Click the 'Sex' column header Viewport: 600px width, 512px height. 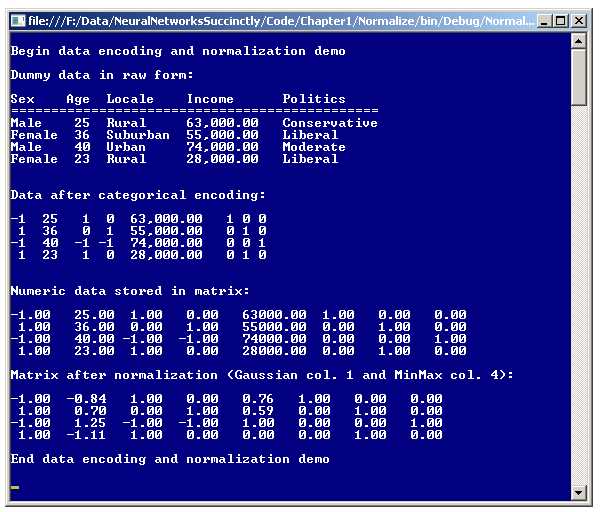click(x=23, y=99)
